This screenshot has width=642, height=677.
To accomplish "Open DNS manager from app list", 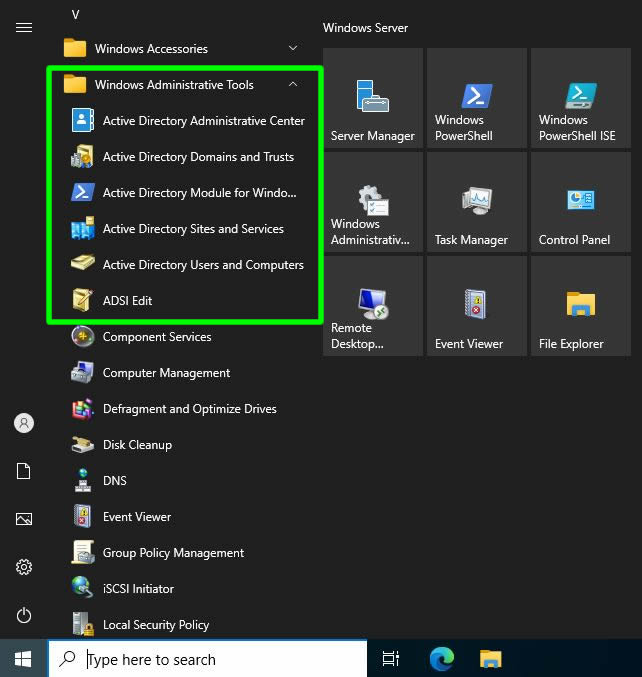I will 114,481.
